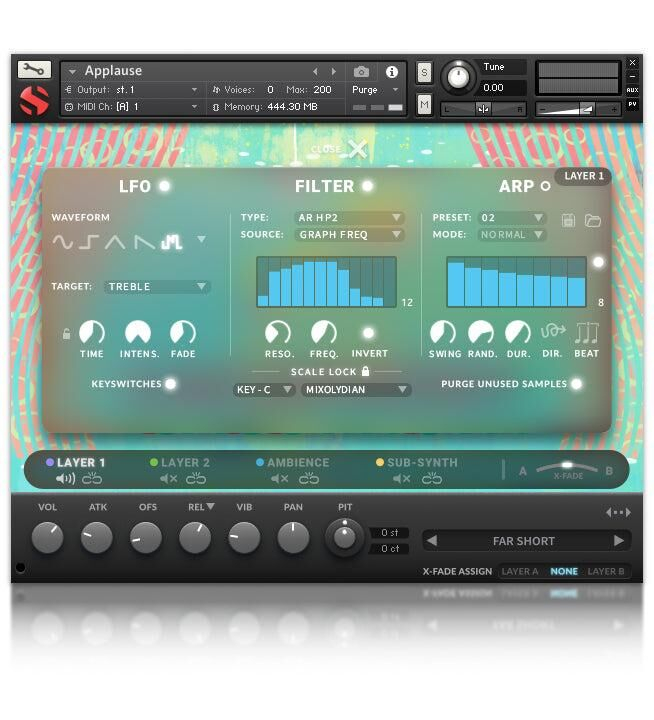Viewport: 654px width, 720px height.
Task: Click the camera snapshot icon
Action: tap(361, 72)
